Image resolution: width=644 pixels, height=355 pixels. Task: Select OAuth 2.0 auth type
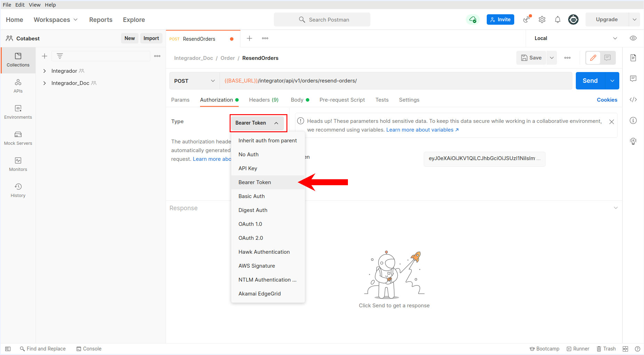point(268,238)
